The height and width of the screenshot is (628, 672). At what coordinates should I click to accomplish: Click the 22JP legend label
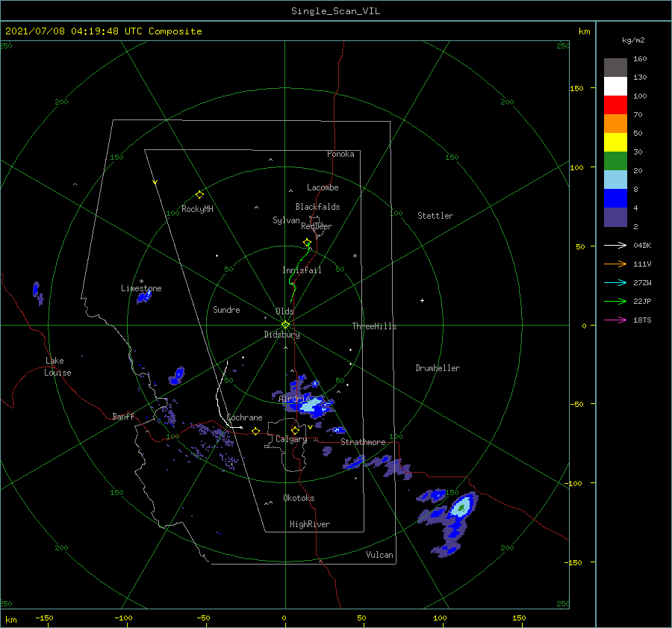point(642,302)
